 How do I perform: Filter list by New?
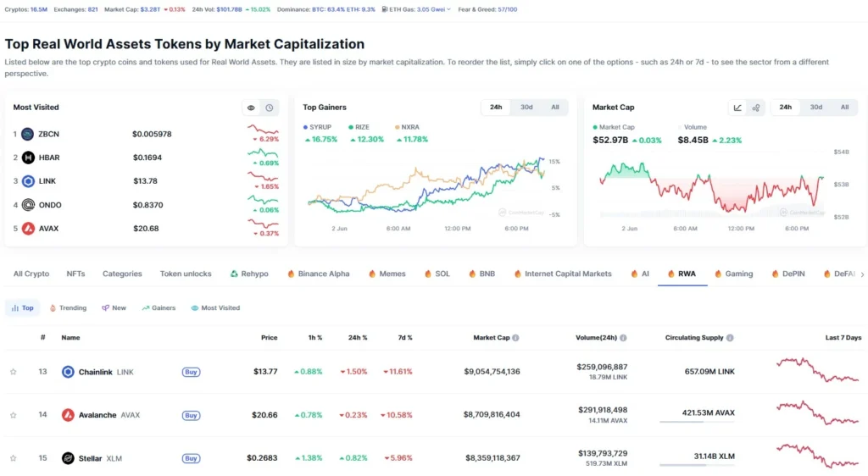[114, 308]
